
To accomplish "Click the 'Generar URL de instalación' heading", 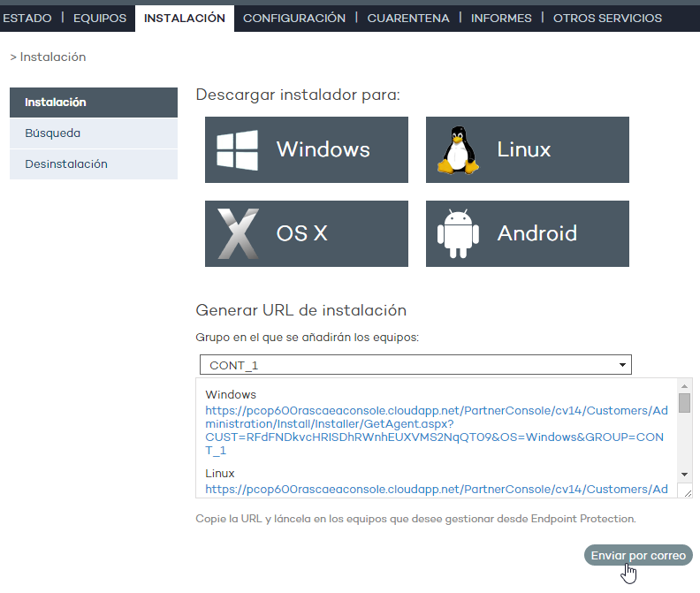I will click(301, 310).
